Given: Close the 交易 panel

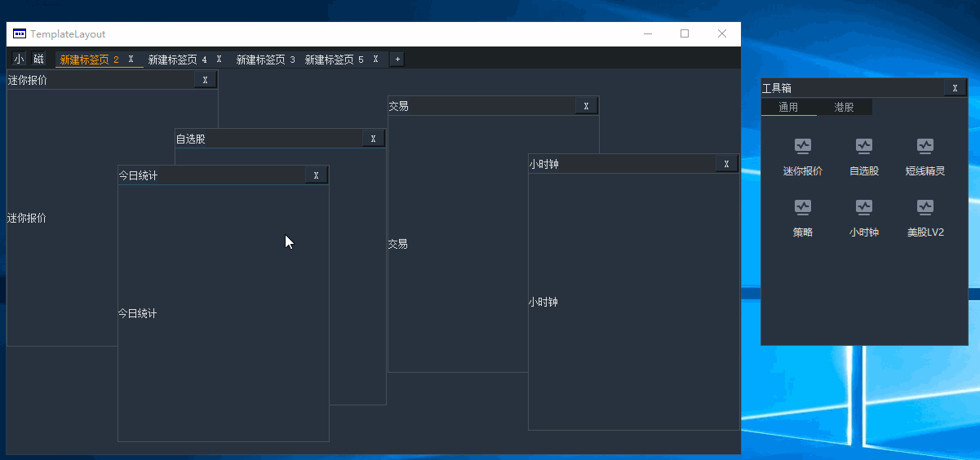Looking at the screenshot, I should click(586, 106).
